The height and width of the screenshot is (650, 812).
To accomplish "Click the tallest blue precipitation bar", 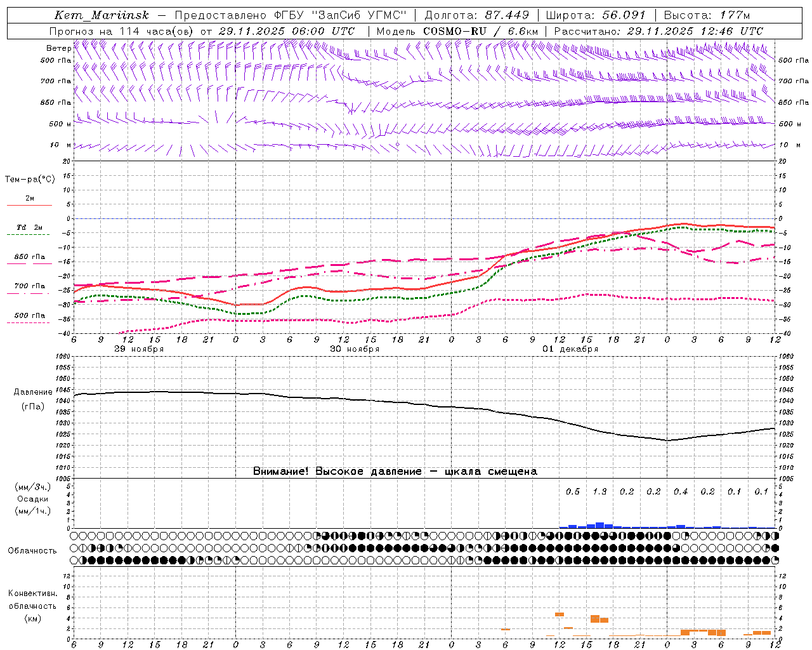I will click(x=599, y=526).
